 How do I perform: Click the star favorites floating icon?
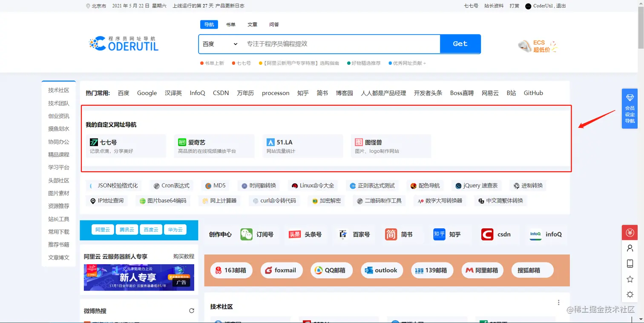point(630,279)
